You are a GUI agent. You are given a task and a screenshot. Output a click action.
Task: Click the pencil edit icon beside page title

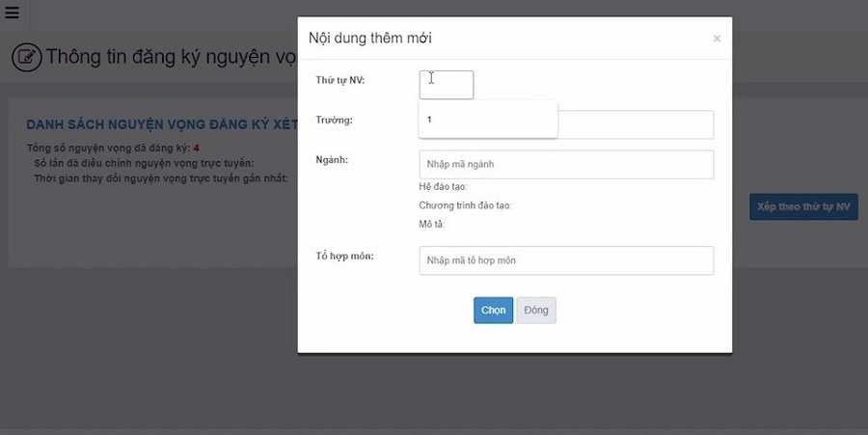pyautogui.click(x=26, y=58)
